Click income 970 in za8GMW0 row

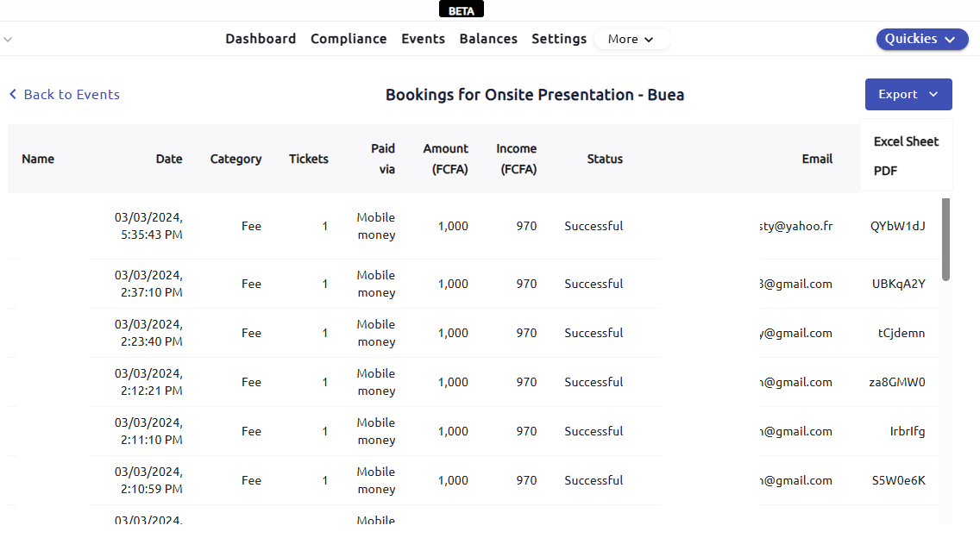[x=526, y=382]
